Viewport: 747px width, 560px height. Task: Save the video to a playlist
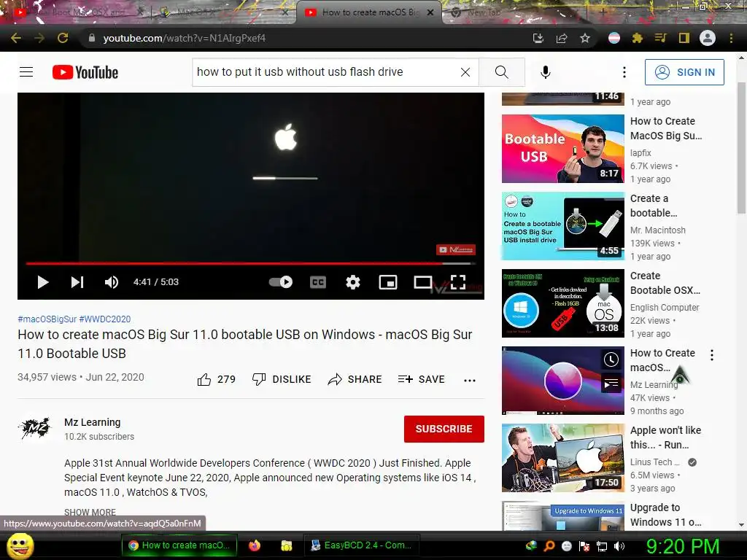421,379
